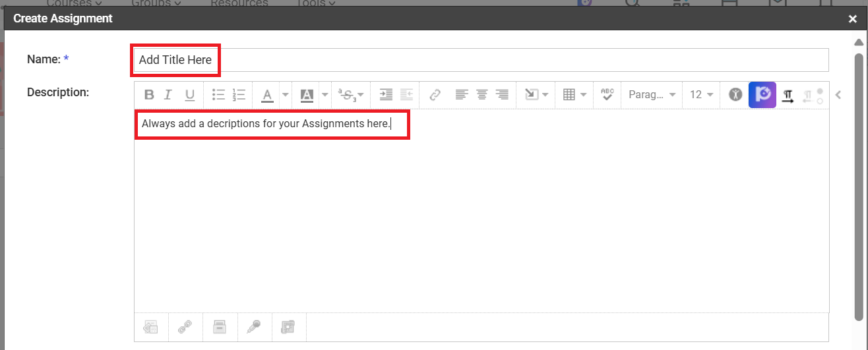The height and width of the screenshot is (350, 868).
Task: Toggle italic formatting
Action: 168,95
